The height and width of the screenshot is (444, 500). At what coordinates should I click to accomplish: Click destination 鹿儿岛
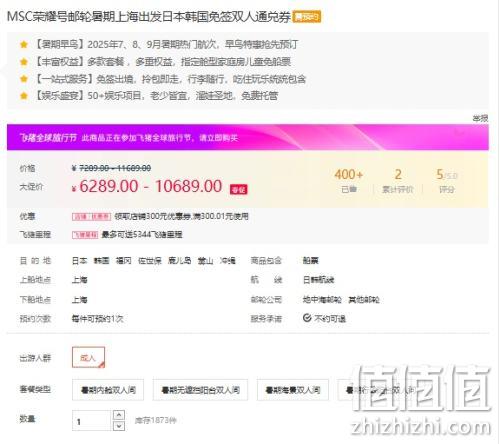[x=180, y=261]
